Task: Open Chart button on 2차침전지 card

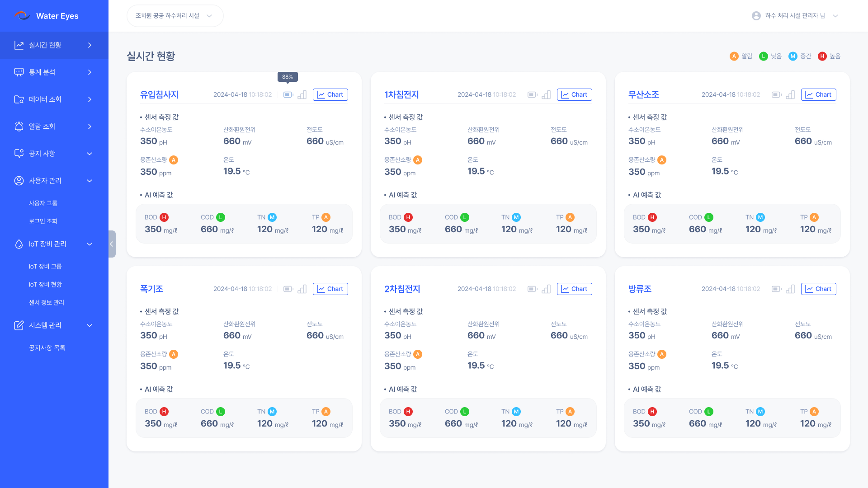Action: [574, 289]
